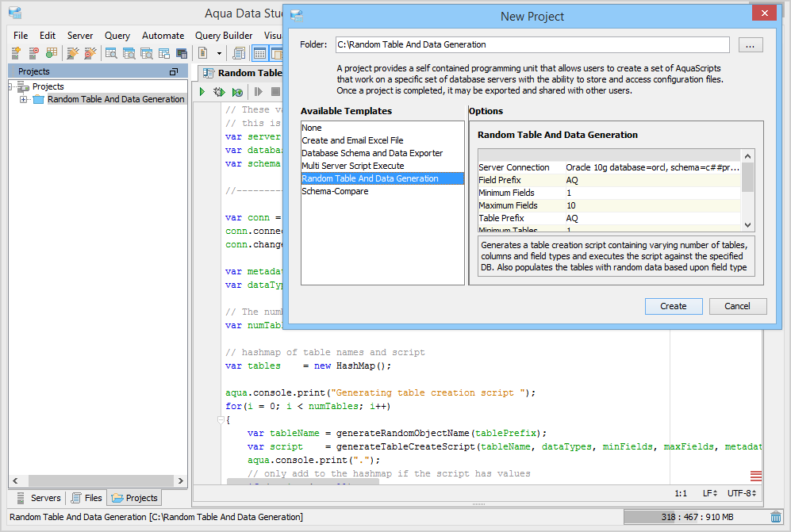This screenshot has width=791, height=532.
Task: Click the garbage collection trash icon
Action: coord(775,517)
